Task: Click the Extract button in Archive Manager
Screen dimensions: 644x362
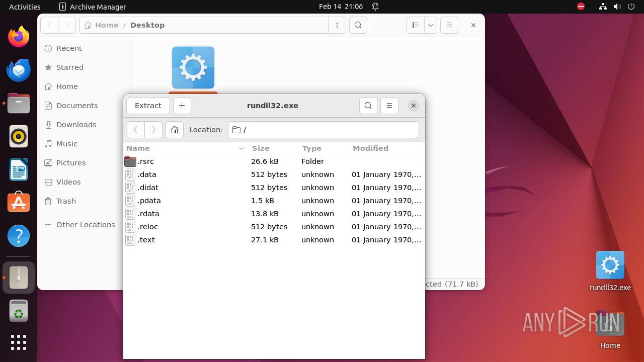Action: pos(148,106)
